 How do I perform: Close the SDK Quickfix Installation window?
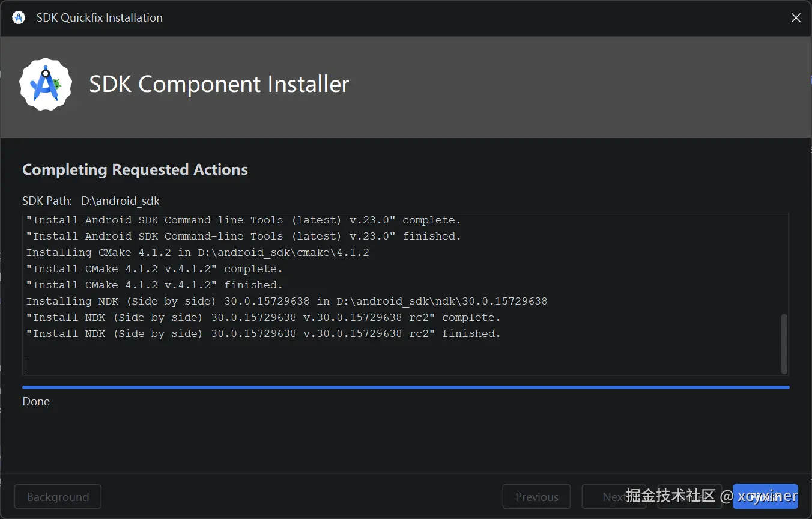796,18
